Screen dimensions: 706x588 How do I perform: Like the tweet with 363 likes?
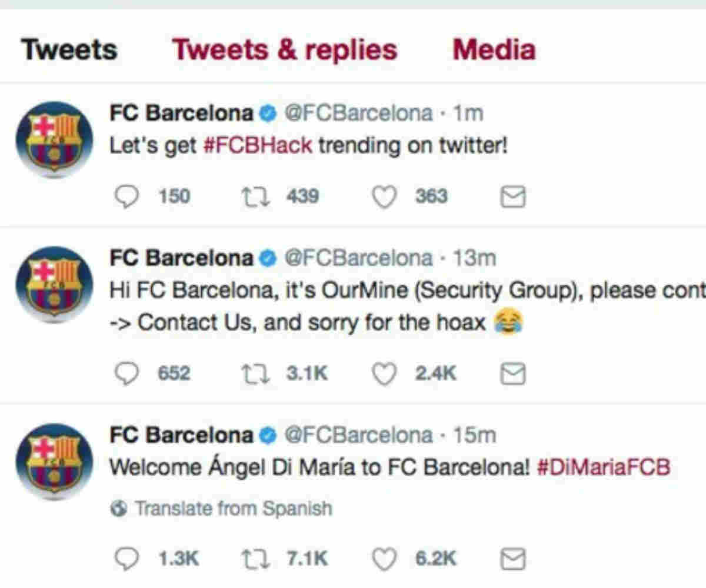point(385,197)
